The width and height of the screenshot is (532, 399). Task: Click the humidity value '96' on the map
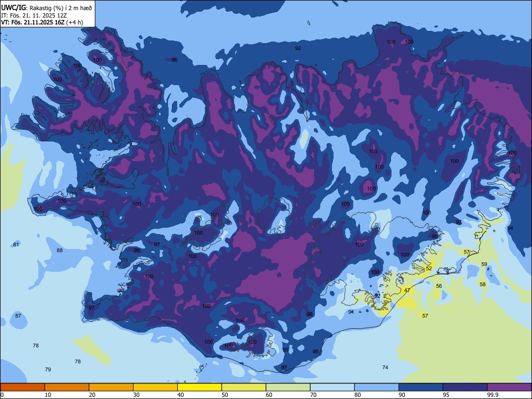click(174, 60)
